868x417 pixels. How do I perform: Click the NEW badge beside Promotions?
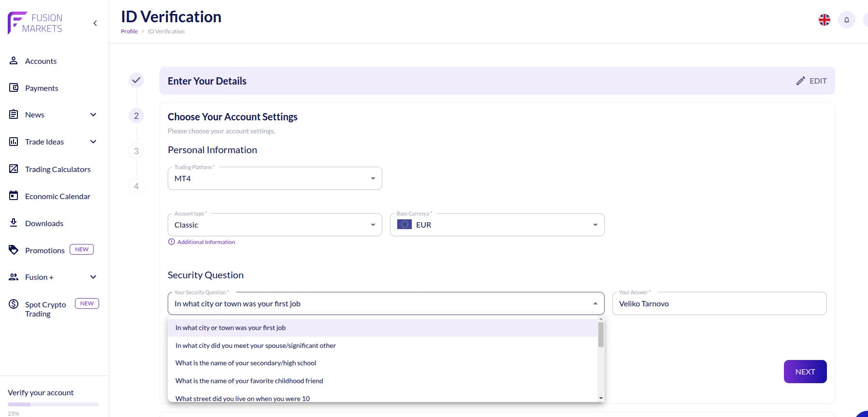point(82,249)
